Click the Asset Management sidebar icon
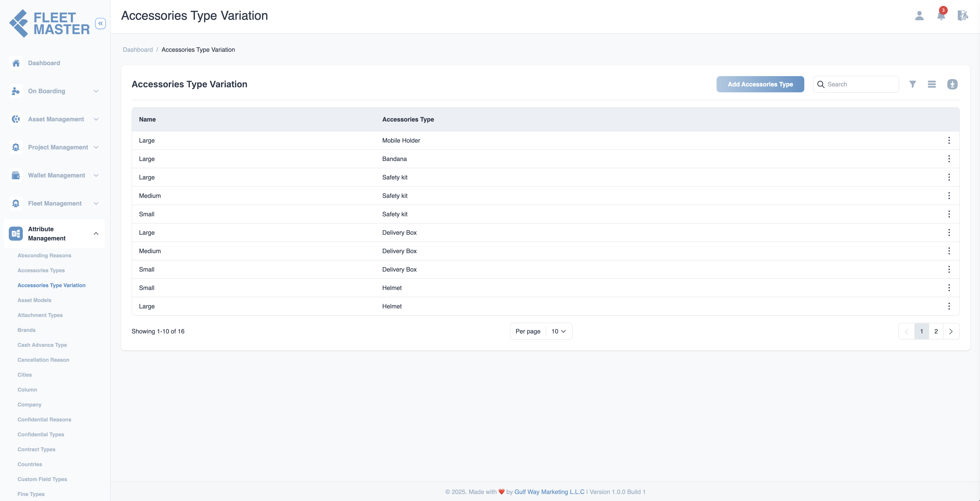 [x=16, y=119]
